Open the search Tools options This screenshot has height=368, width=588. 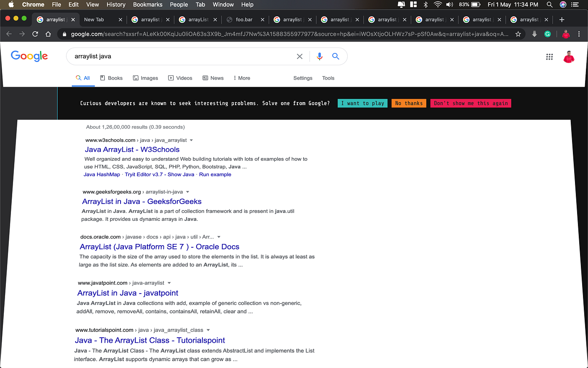coord(328,78)
